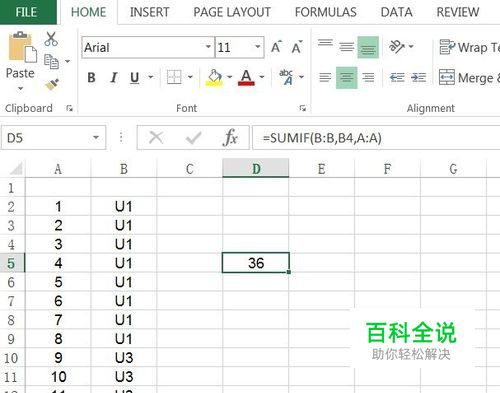Viewport: 500px width, 393px height.
Task: Click the Cut scissors icon
Action: pyautogui.click(x=51, y=39)
